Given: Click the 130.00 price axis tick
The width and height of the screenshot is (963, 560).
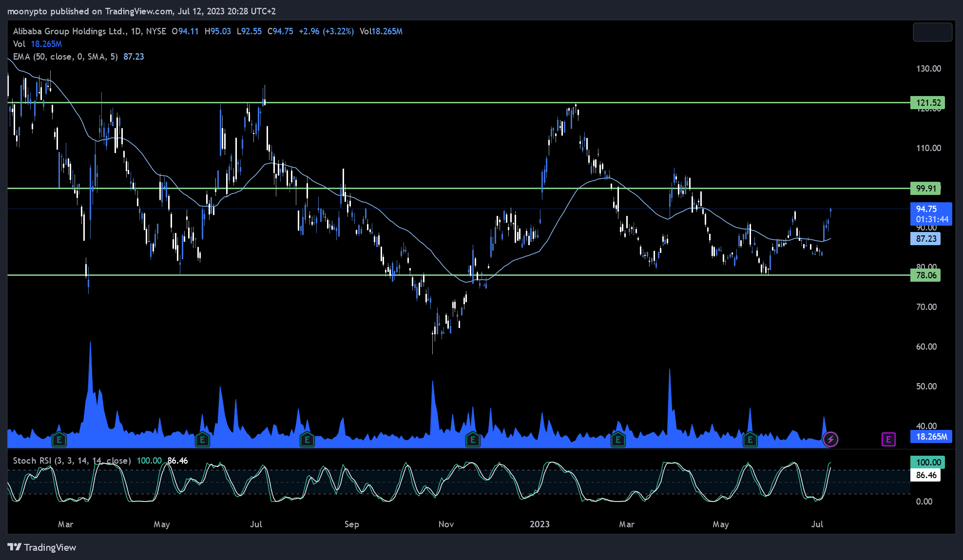Looking at the screenshot, I should 928,69.
